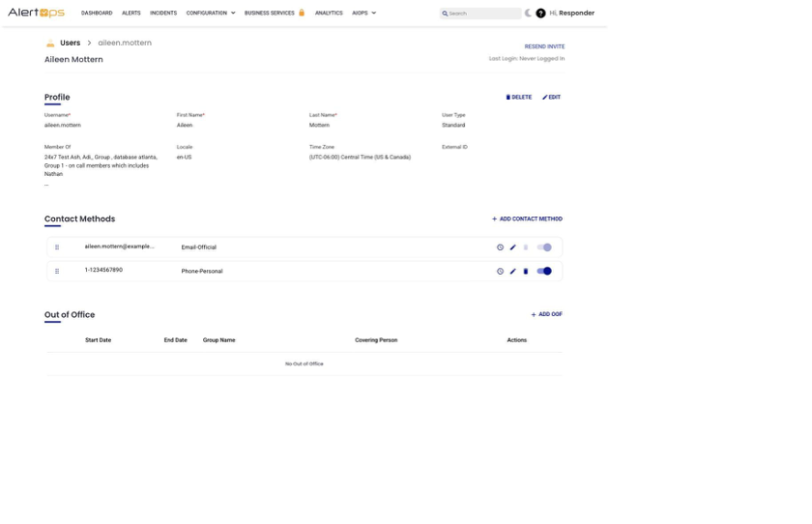This screenshot has width=812, height=524.
Task: Click the clock icon on Phone-Personal row
Action: click(500, 272)
